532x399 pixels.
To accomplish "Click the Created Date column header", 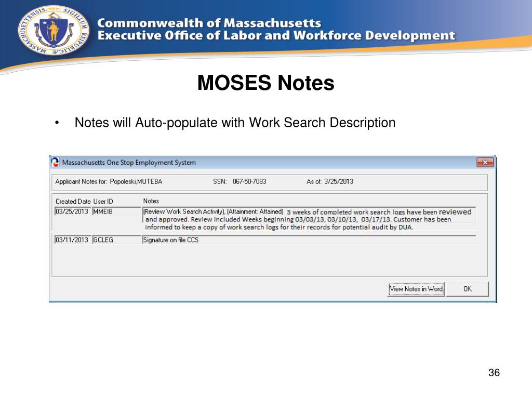I will coord(73,201).
